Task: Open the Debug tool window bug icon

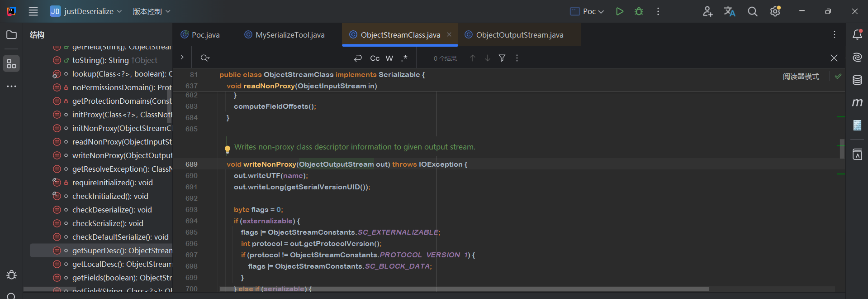Action: tap(12, 275)
